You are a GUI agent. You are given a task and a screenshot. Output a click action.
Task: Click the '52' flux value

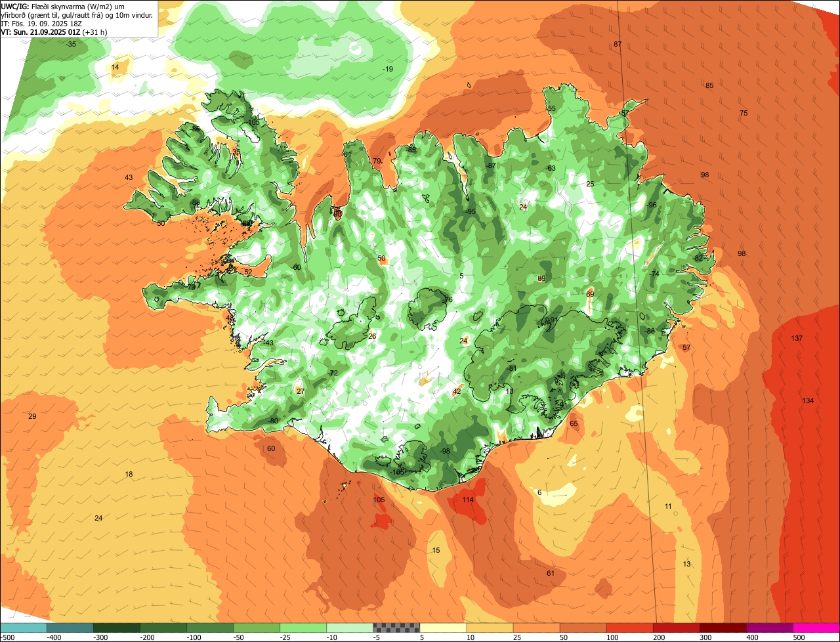[x=248, y=272]
